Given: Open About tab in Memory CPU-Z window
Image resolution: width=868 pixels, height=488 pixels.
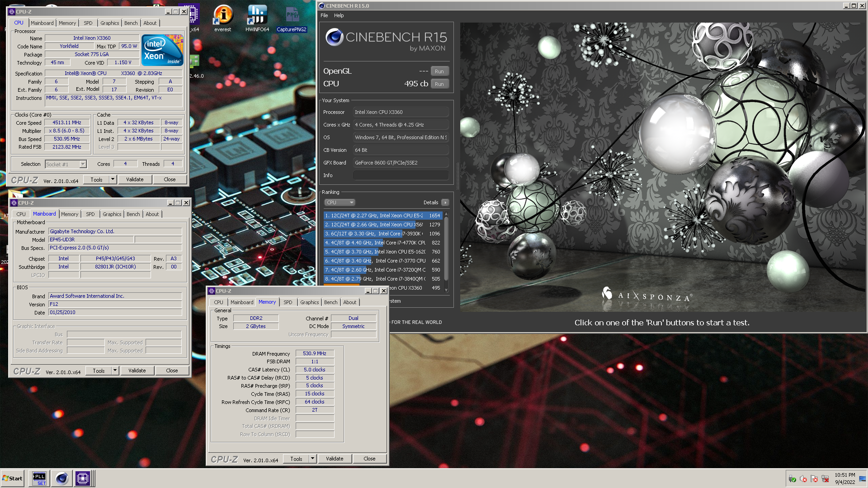Looking at the screenshot, I should click(x=350, y=302).
